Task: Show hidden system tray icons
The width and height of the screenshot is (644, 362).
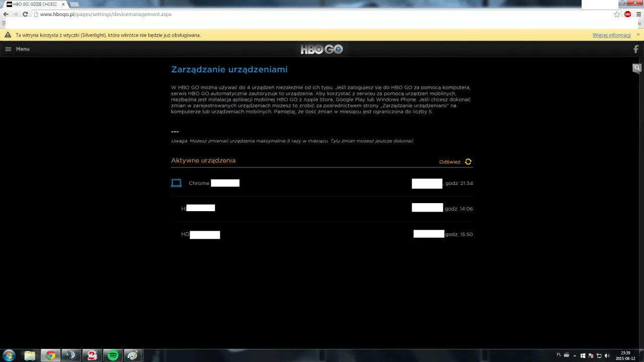Action: (x=575, y=355)
